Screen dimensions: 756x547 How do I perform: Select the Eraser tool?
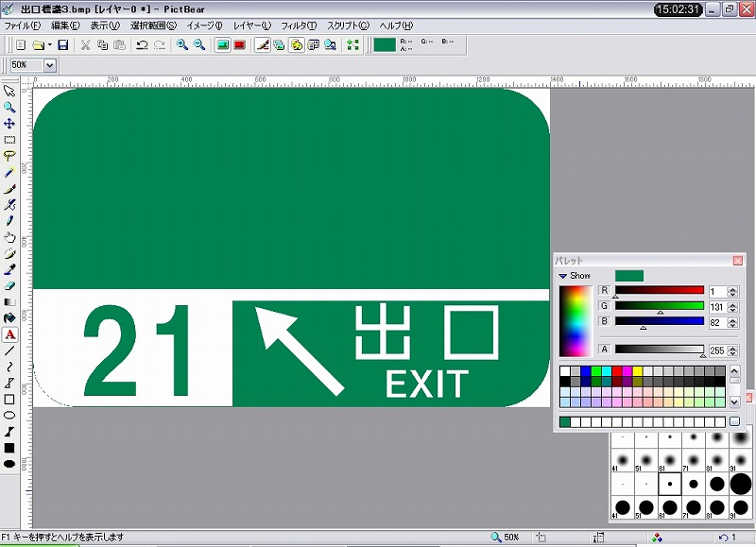9,286
